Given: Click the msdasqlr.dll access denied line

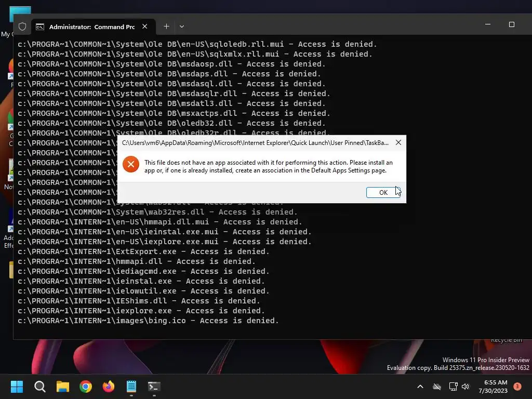Looking at the screenshot, I should [x=174, y=94].
